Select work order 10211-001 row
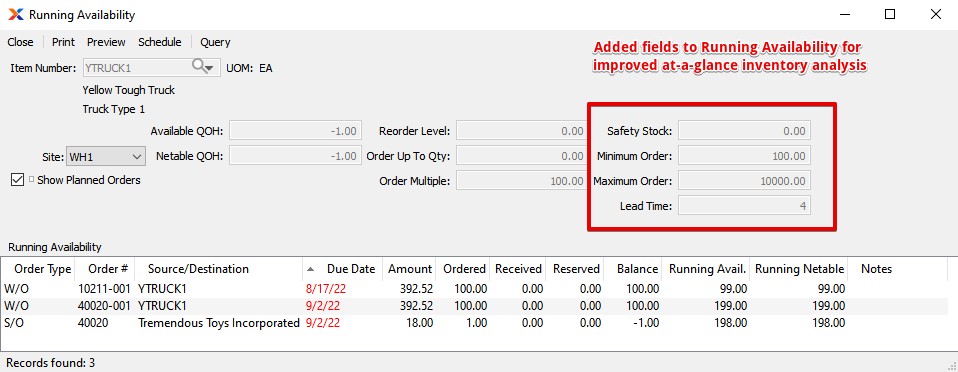Viewport: 958px width, 372px height. 474,288
